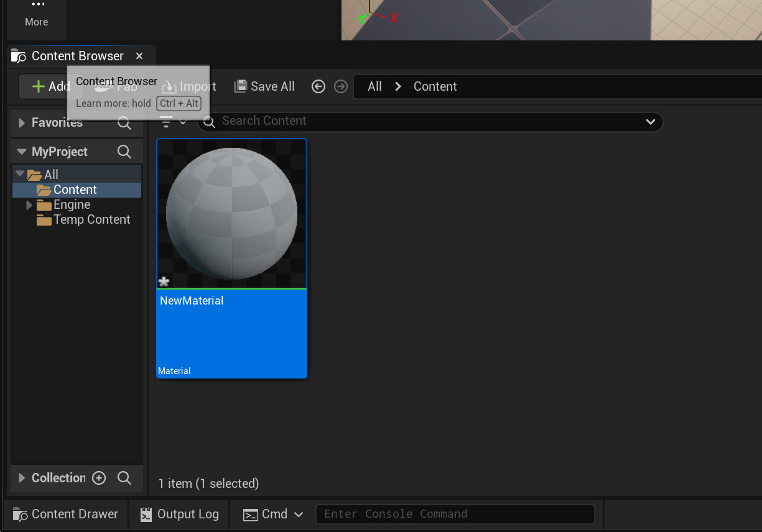Focus the Search Content field
Image resolution: width=762 pixels, height=532 pixels.
(430, 121)
